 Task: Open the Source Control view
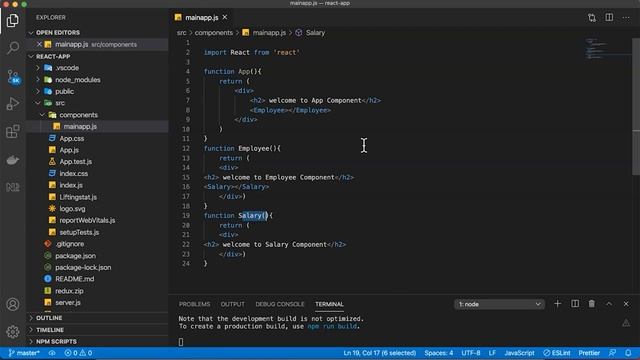tap(13, 76)
